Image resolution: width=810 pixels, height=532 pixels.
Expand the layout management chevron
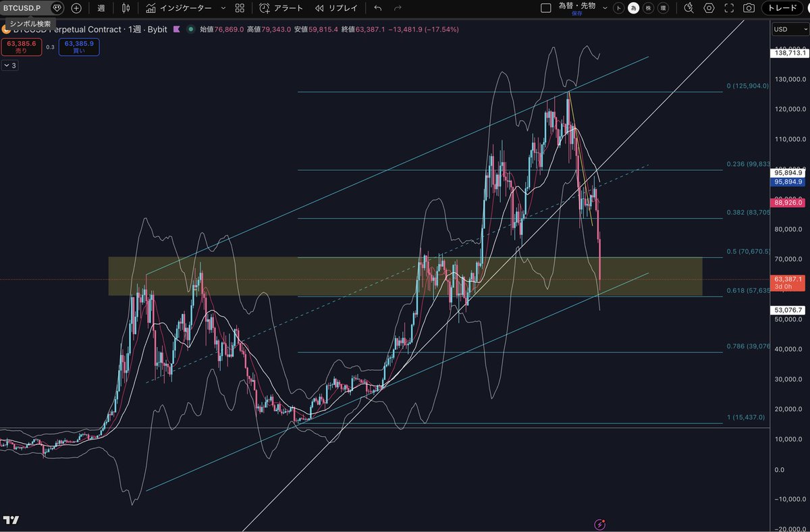point(604,8)
